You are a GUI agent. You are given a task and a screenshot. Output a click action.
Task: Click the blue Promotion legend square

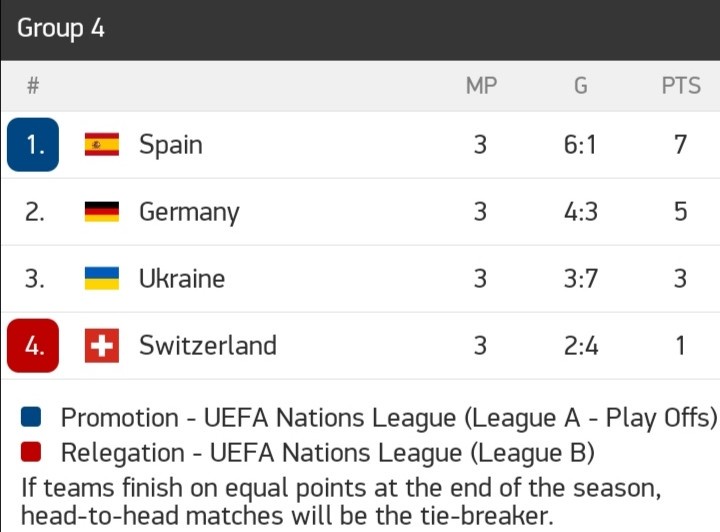(31, 418)
